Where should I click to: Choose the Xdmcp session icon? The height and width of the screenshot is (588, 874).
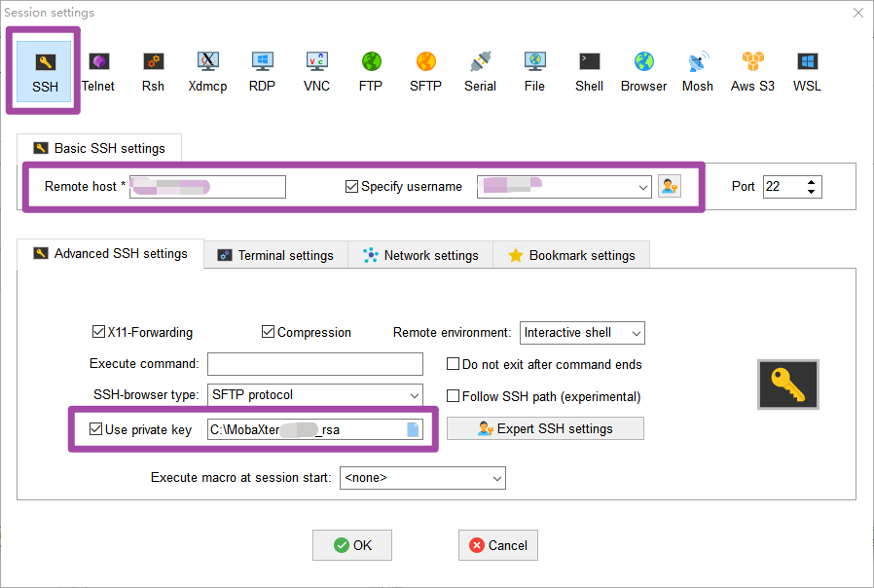[207, 71]
